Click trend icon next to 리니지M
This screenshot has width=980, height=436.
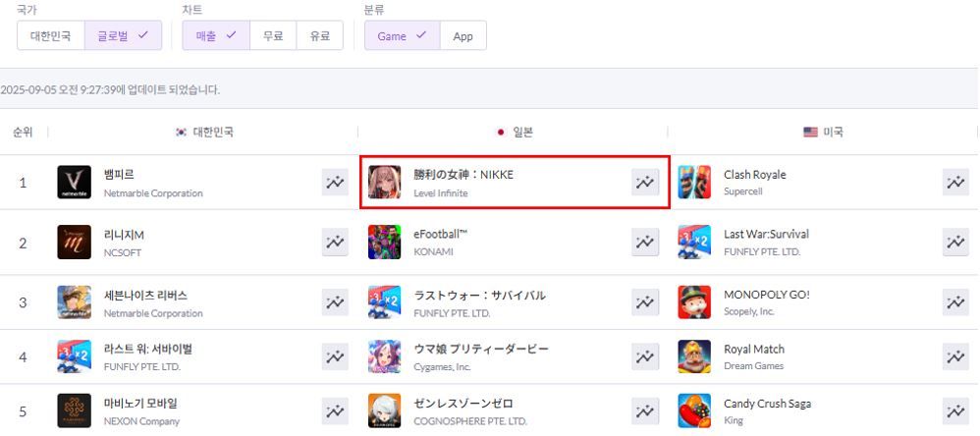(335, 243)
